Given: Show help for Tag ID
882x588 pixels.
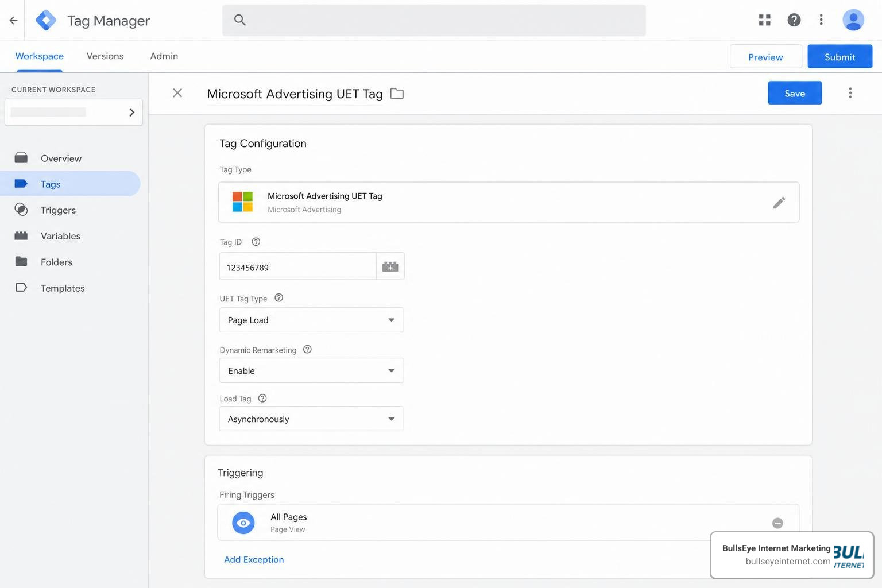Looking at the screenshot, I should click(x=256, y=242).
